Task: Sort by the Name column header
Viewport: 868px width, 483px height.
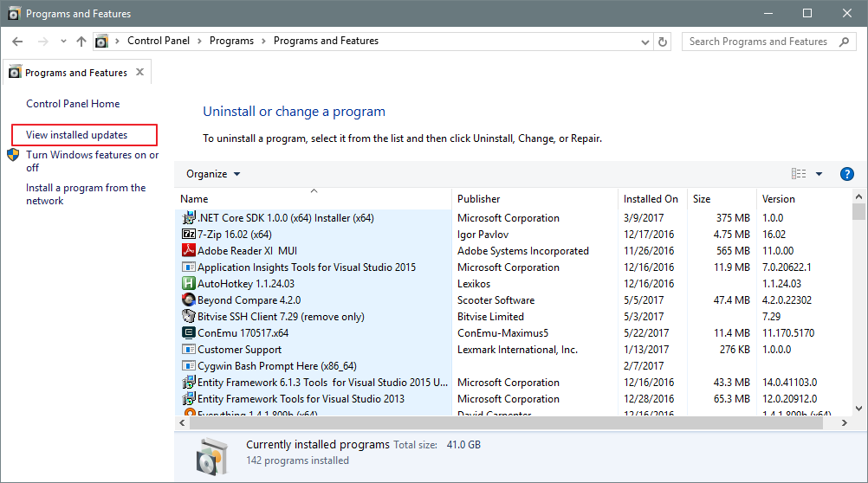Action: pos(314,198)
